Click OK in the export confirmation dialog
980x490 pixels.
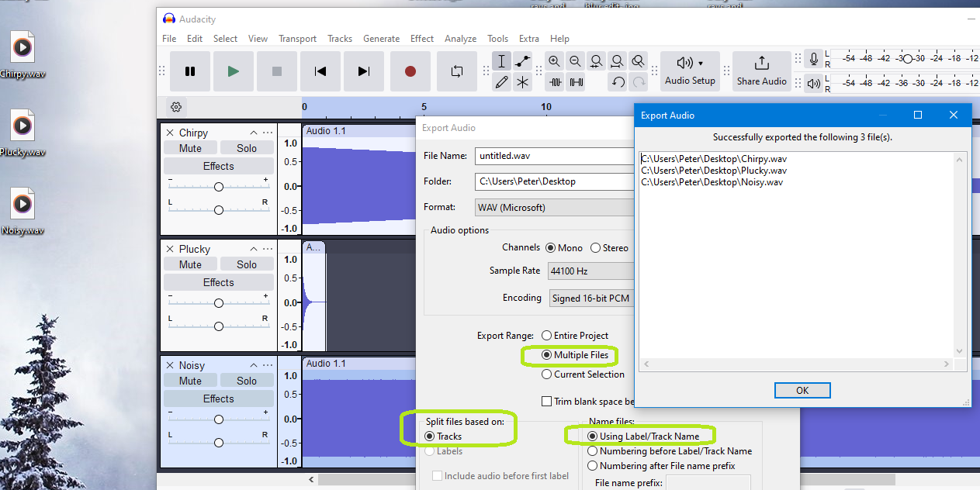pos(802,390)
